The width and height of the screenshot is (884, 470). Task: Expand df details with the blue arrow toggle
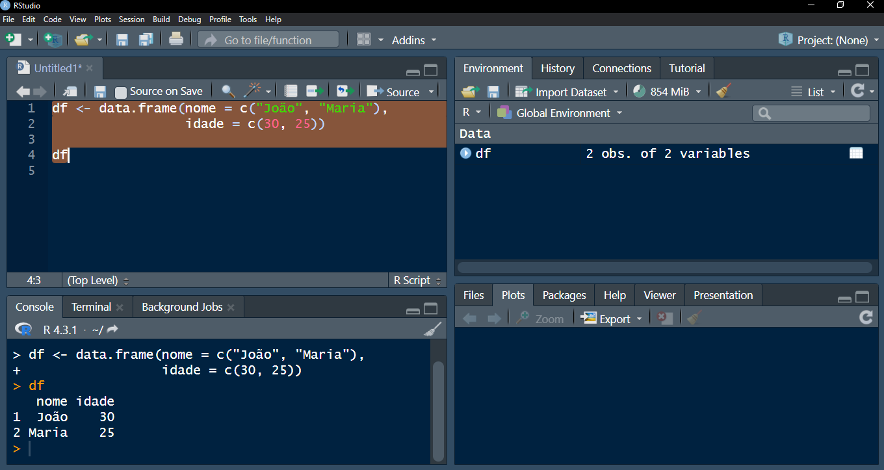click(x=465, y=153)
